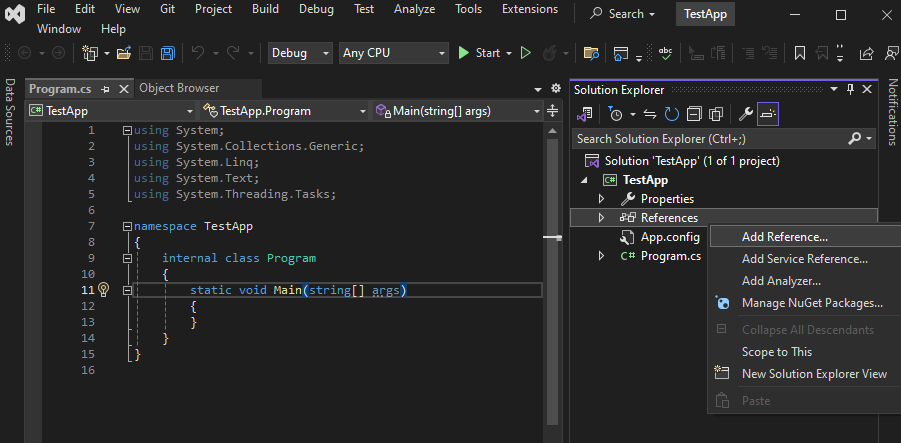Choose Add Analyzer... in context menu
The image size is (901, 443).
pos(806,281)
